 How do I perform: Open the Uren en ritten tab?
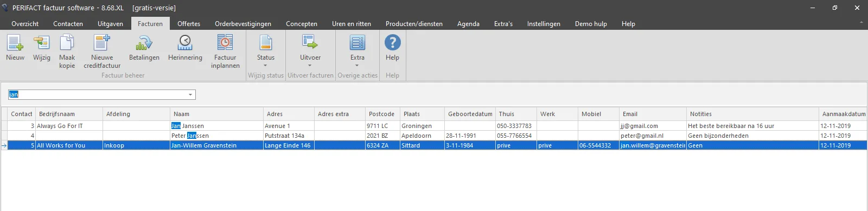tap(352, 24)
